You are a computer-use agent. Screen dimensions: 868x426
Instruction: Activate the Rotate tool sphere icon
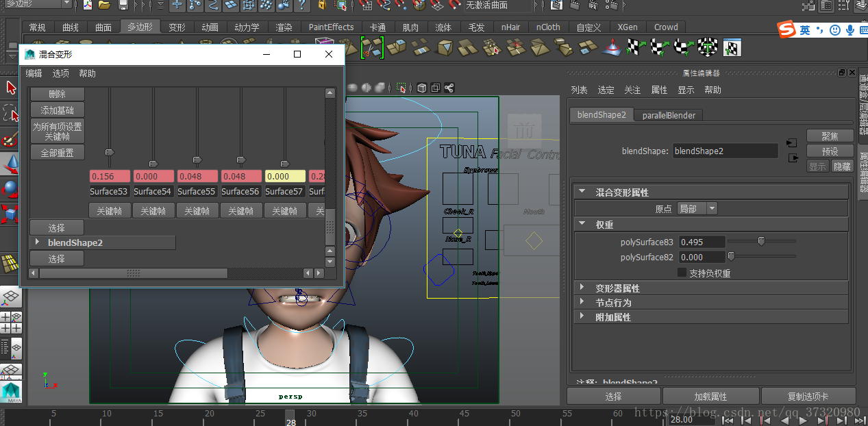(x=10, y=188)
